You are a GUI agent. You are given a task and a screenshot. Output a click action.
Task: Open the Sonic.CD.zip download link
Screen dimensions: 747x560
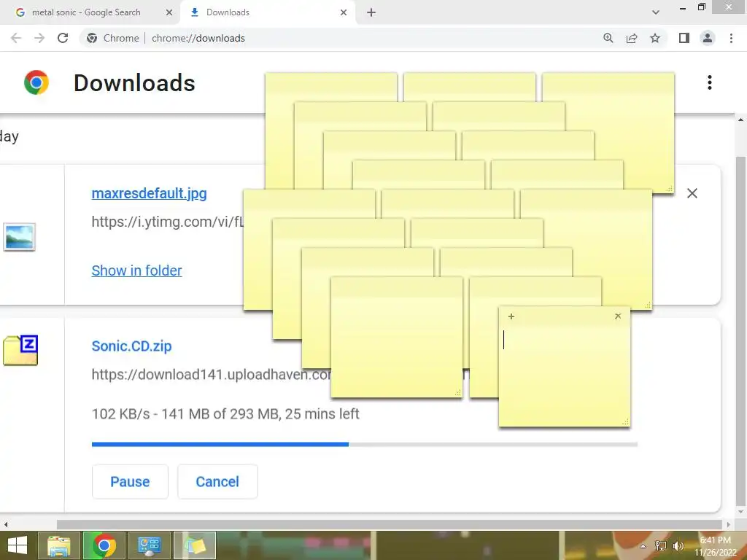tap(131, 346)
